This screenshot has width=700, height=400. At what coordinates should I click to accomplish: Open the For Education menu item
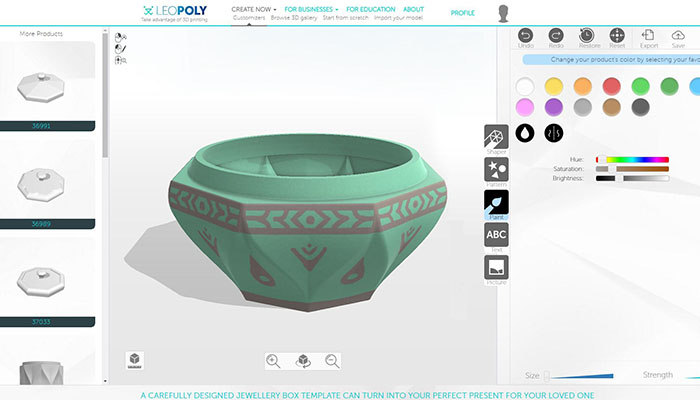371,9
